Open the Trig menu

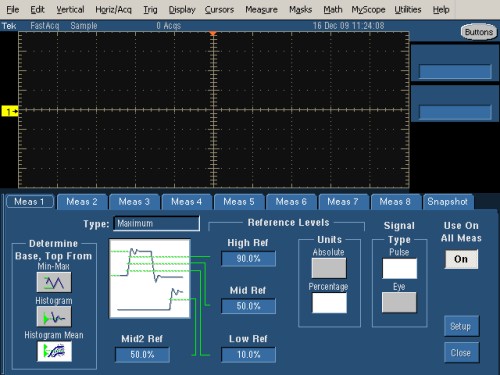[x=150, y=10]
